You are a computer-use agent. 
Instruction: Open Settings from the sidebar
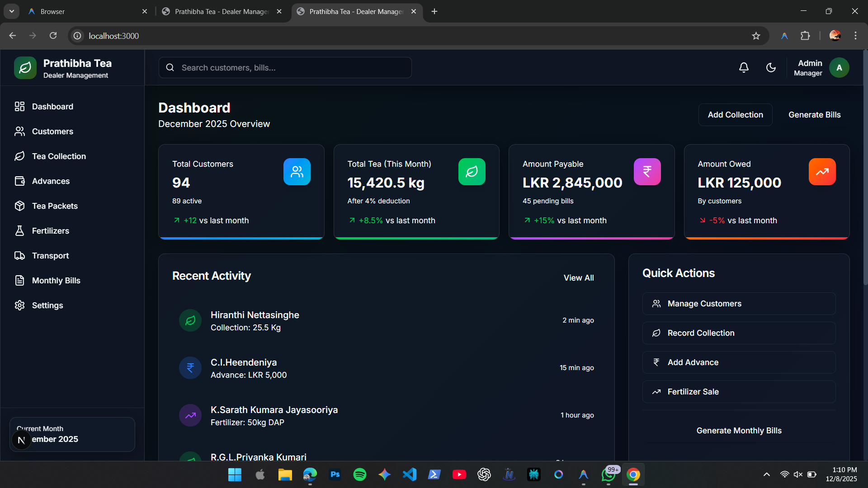[47, 305]
